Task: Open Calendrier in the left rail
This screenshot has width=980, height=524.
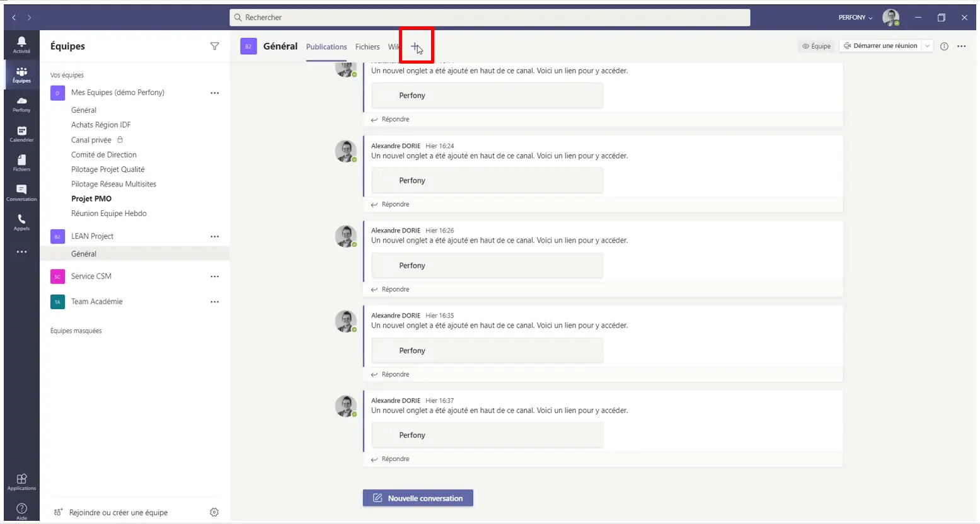Action: pyautogui.click(x=21, y=134)
